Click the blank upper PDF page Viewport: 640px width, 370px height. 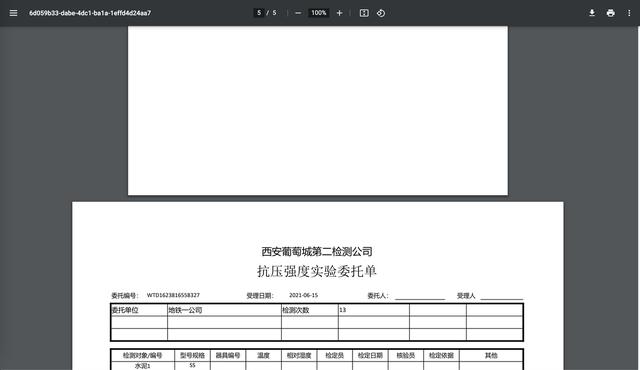(318, 110)
